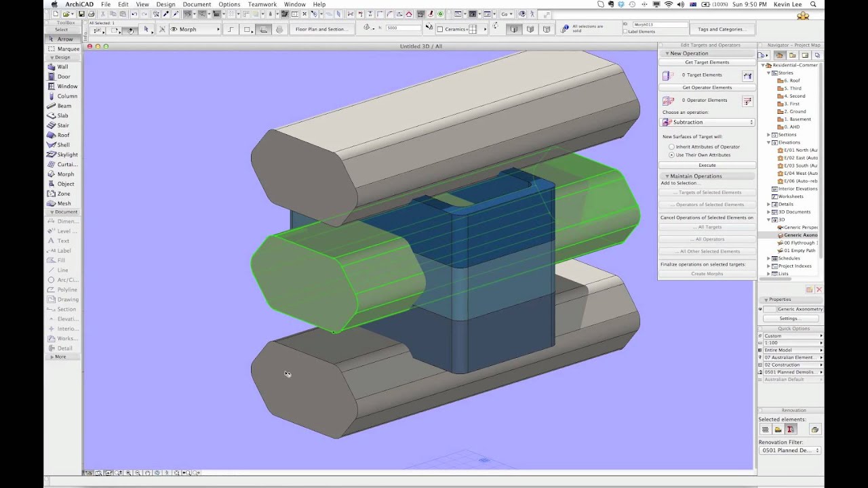The width and height of the screenshot is (868, 488).
Task: Collapse the Maintain Operations section
Action: coord(667,176)
